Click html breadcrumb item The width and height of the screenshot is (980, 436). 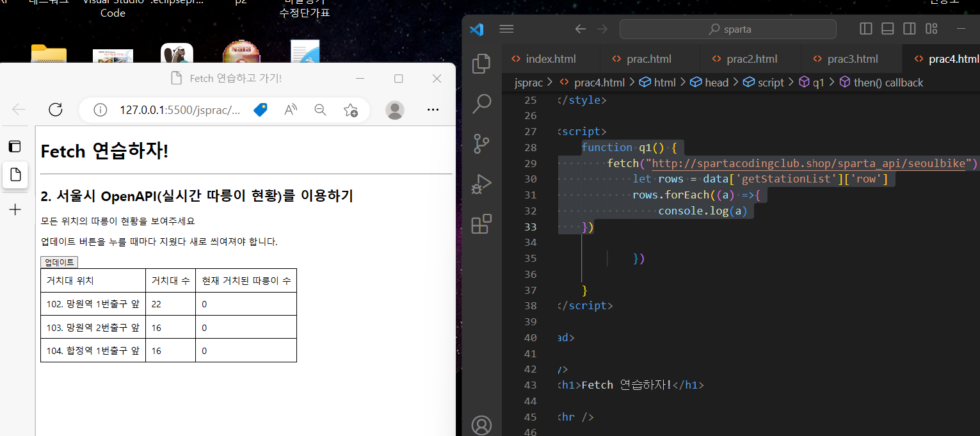pos(657,83)
